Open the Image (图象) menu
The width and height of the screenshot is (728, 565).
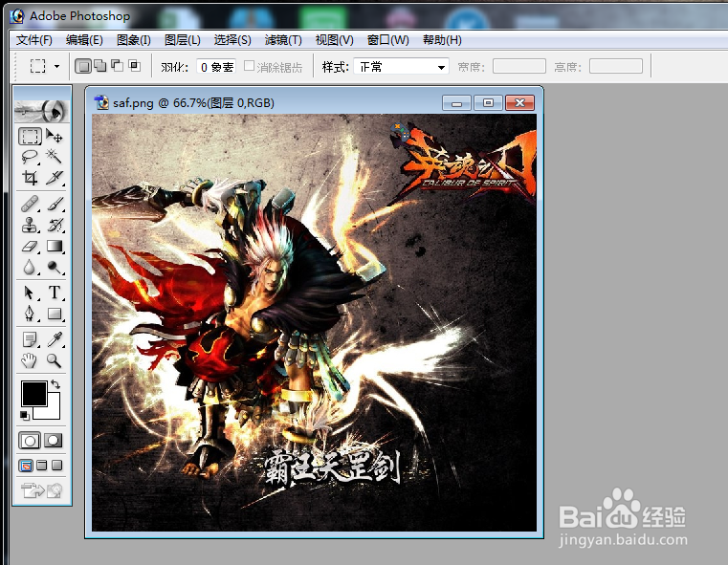(x=134, y=40)
